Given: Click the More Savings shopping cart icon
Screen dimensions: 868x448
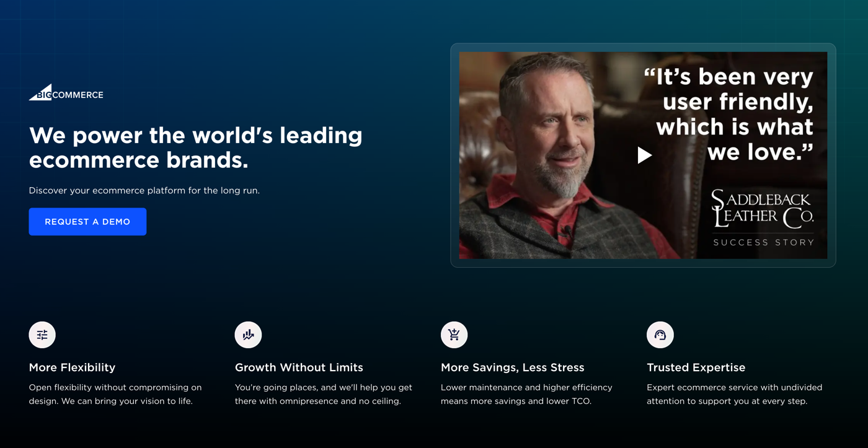Looking at the screenshot, I should (x=454, y=335).
